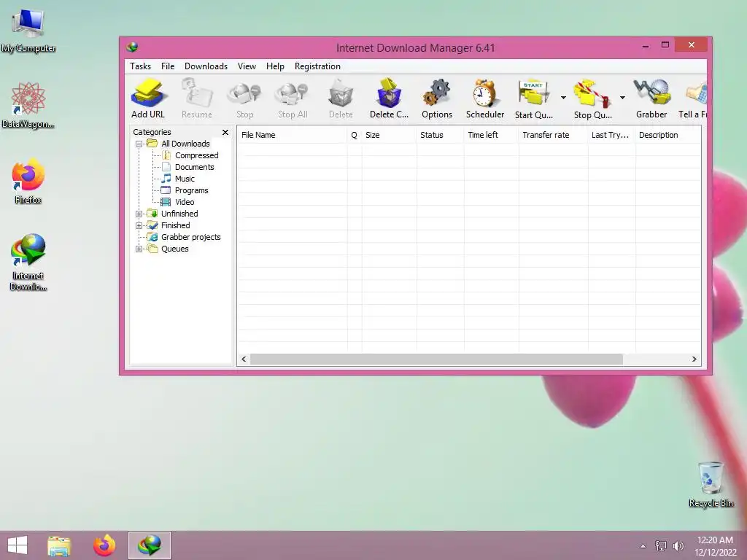Image resolution: width=747 pixels, height=560 pixels.
Task: Open the Windows Start button
Action: (x=18, y=545)
